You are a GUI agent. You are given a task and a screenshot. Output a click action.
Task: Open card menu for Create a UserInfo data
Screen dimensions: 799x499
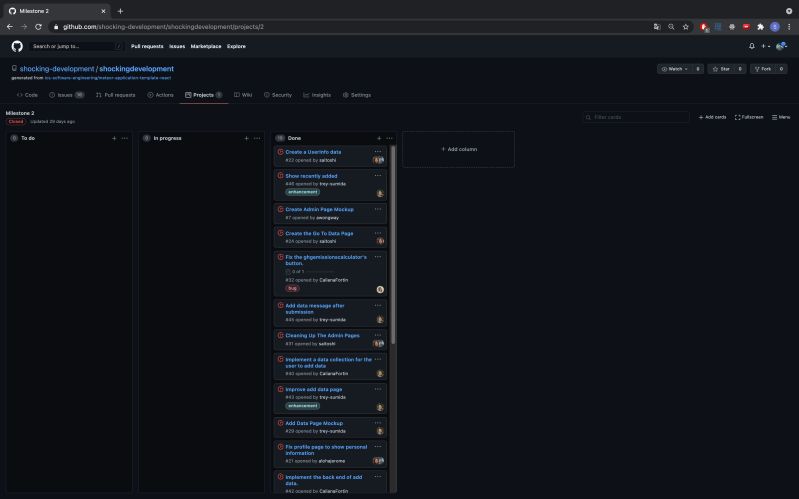point(378,151)
